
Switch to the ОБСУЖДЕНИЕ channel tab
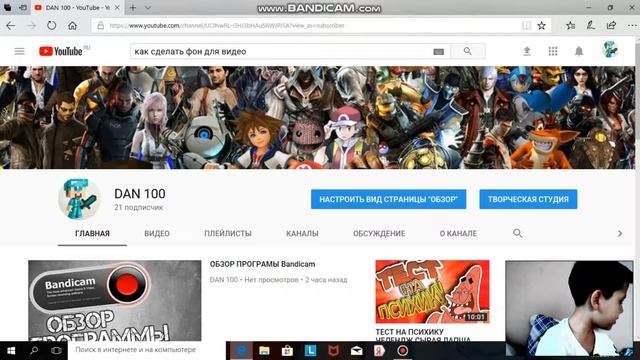click(379, 233)
